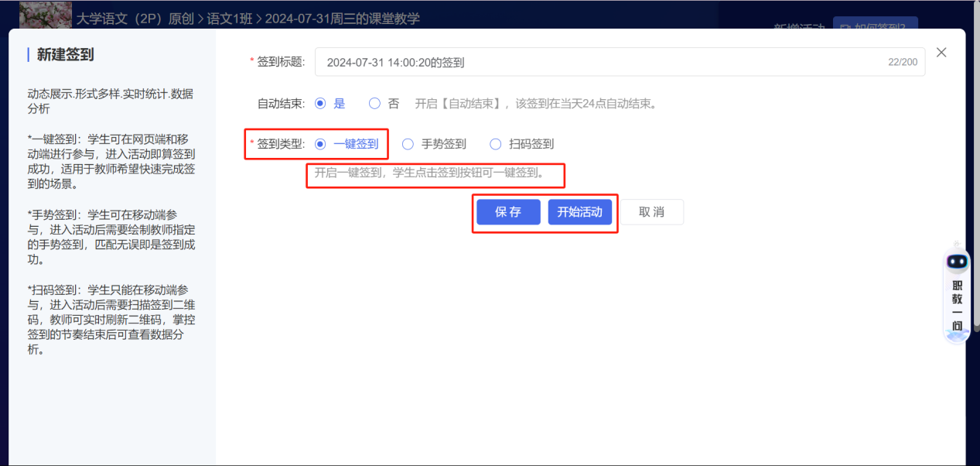Choose the 扫码签到 radio button
The height and width of the screenshot is (466, 980).
point(496,144)
